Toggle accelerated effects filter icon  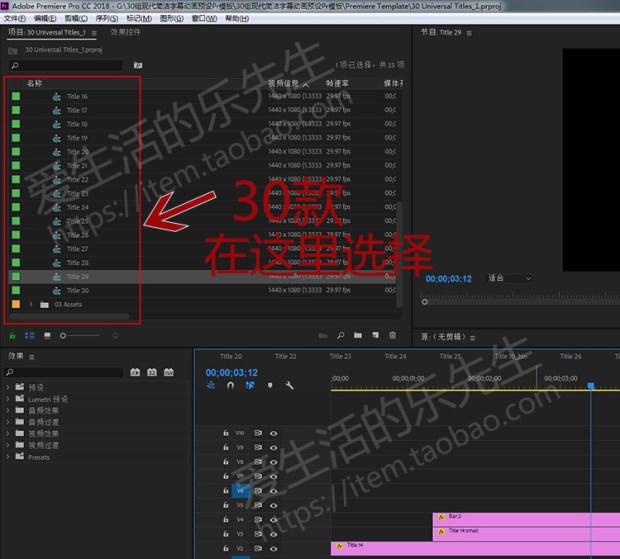pyautogui.click(x=135, y=372)
